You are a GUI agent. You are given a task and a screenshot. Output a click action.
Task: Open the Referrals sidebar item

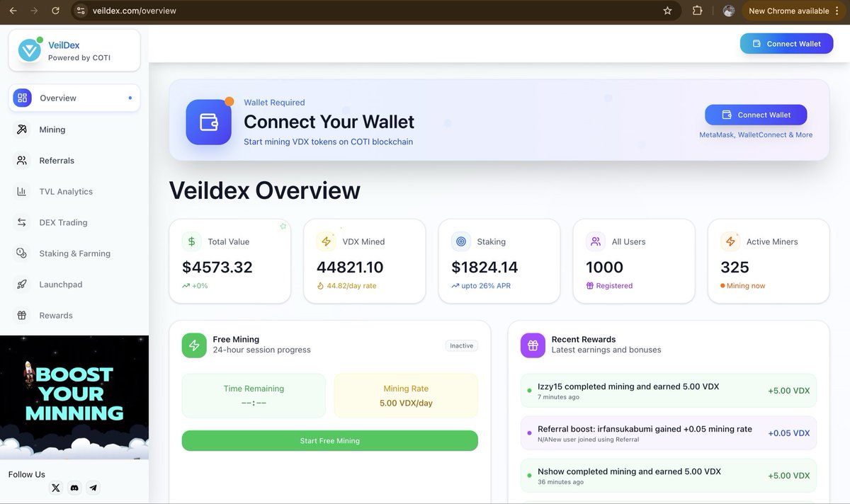[x=74, y=161]
